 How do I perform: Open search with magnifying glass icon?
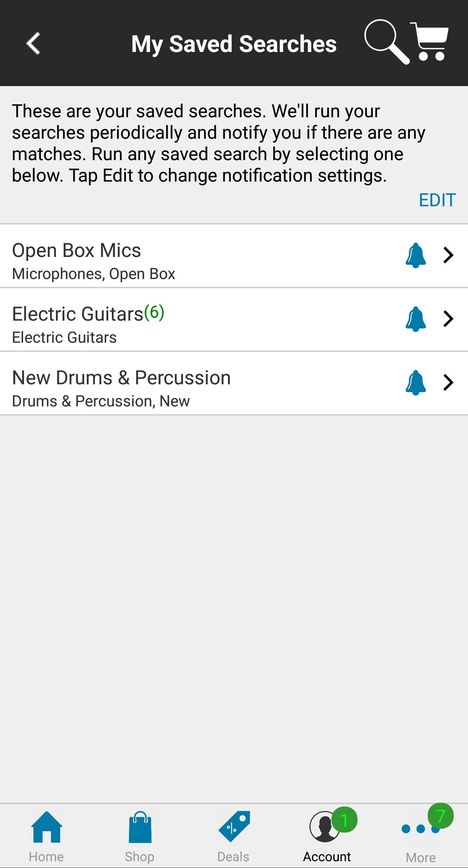click(x=386, y=42)
